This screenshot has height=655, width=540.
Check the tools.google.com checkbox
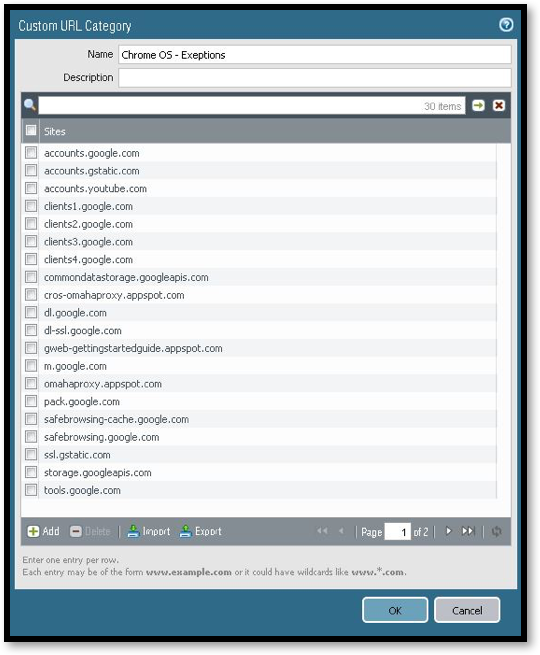[x=31, y=490]
